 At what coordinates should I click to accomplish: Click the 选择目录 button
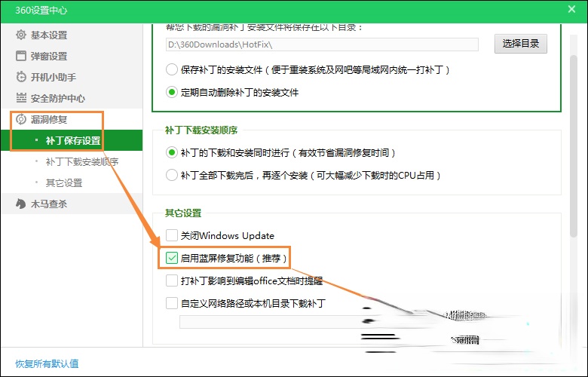click(520, 44)
